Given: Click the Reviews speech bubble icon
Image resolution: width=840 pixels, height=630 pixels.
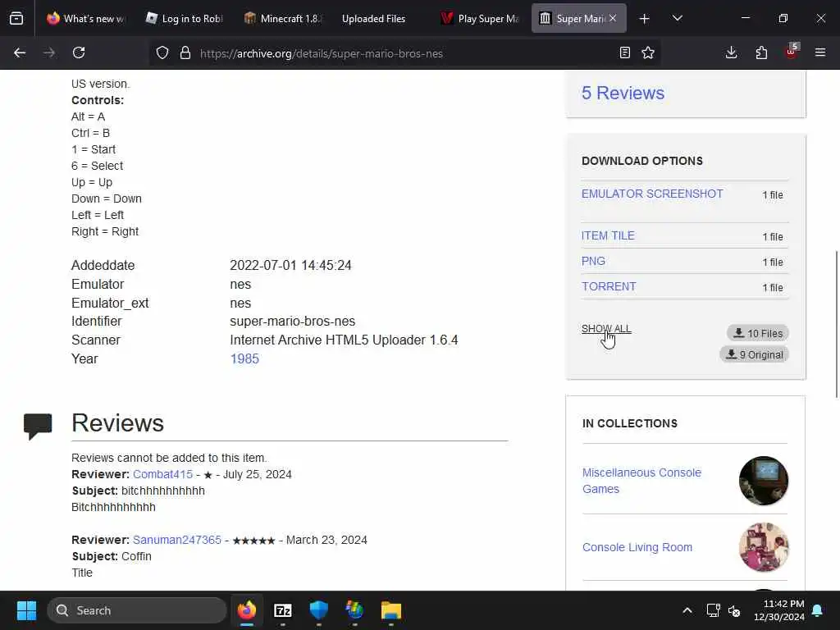Looking at the screenshot, I should 38,427.
